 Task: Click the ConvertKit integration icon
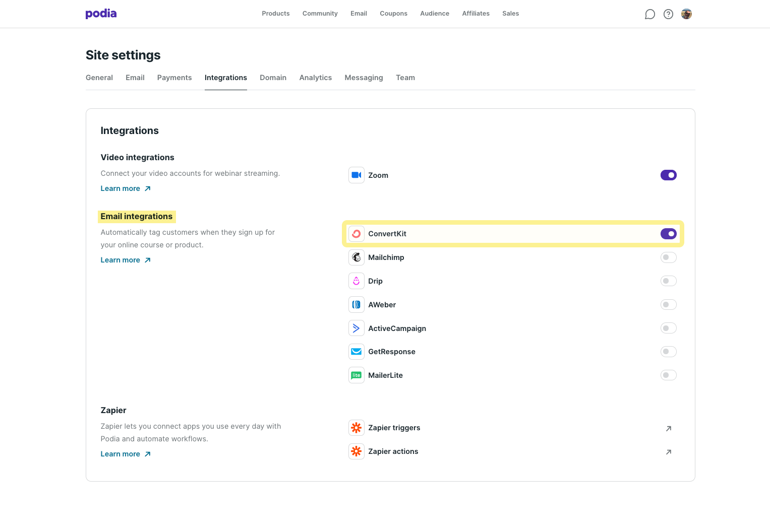pos(357,233)
